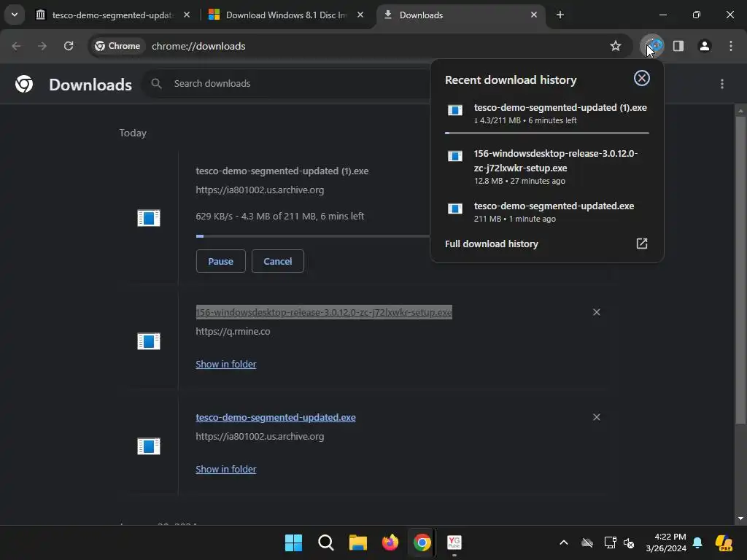747x560 pixels.
Task: Select tesco-demo-segmented-updated.exe in recent history popup
Action: pos(546,212)
